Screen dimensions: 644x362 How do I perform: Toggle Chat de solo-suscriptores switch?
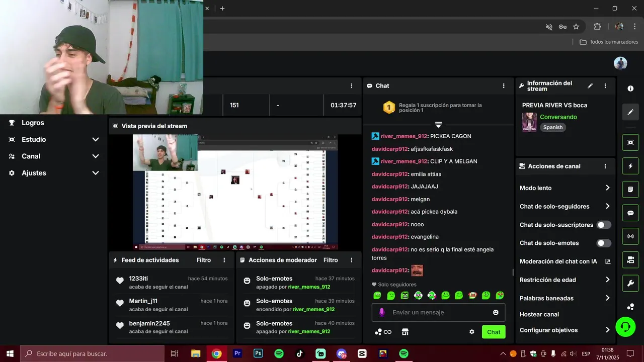coord(604,225)
